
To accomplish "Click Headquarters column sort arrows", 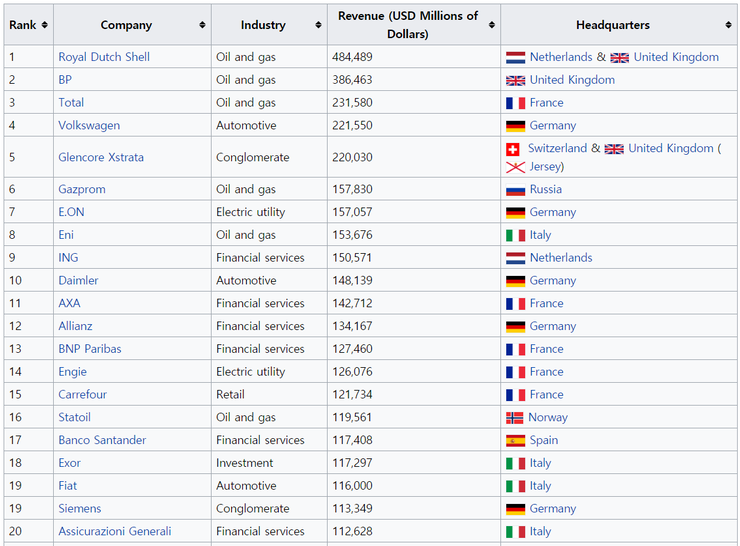I will 729,25.
